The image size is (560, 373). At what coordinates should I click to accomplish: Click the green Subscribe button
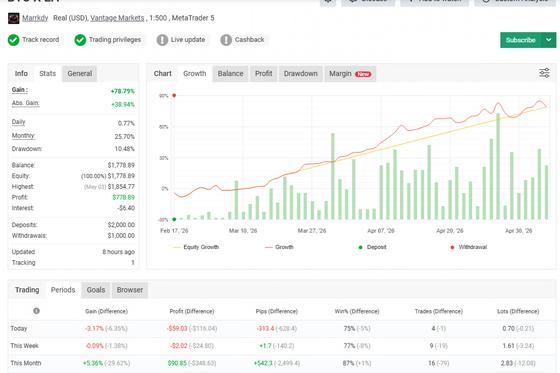(x=521, y=40)
